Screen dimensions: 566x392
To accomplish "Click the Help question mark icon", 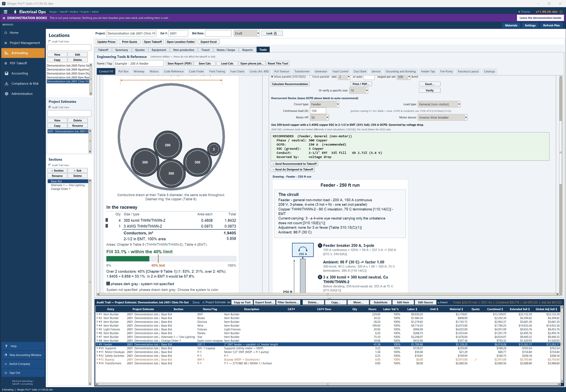I will (x=6, y=346).
